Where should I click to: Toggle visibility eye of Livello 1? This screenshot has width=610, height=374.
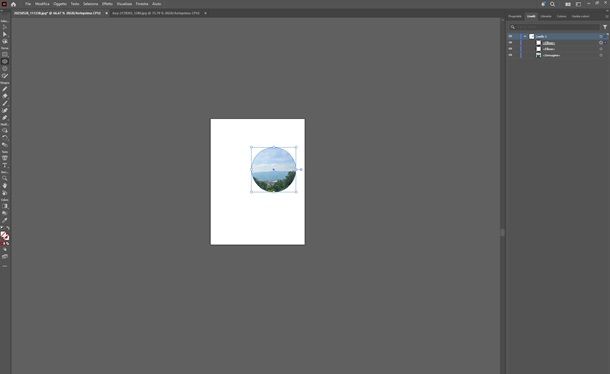point(510,37)
